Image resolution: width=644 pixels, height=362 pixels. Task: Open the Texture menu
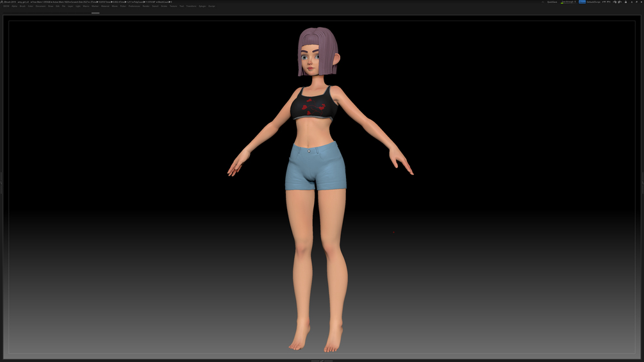[x=173, y=6]
